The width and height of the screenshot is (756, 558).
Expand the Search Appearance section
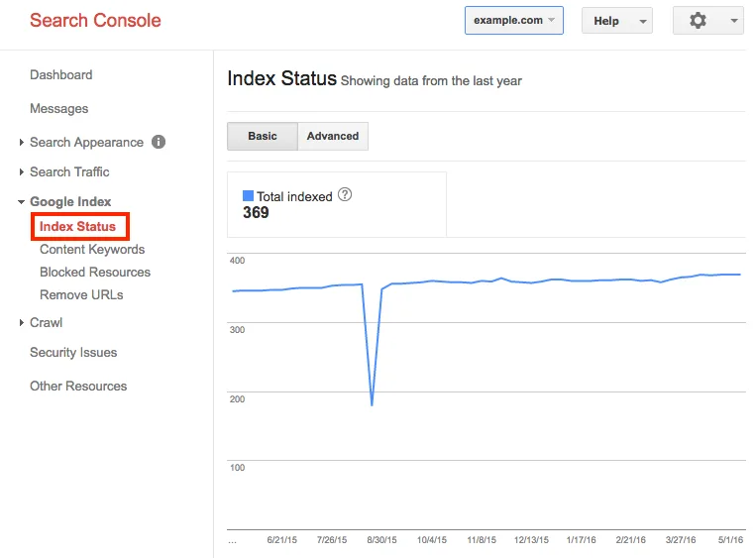coord(85,143)
